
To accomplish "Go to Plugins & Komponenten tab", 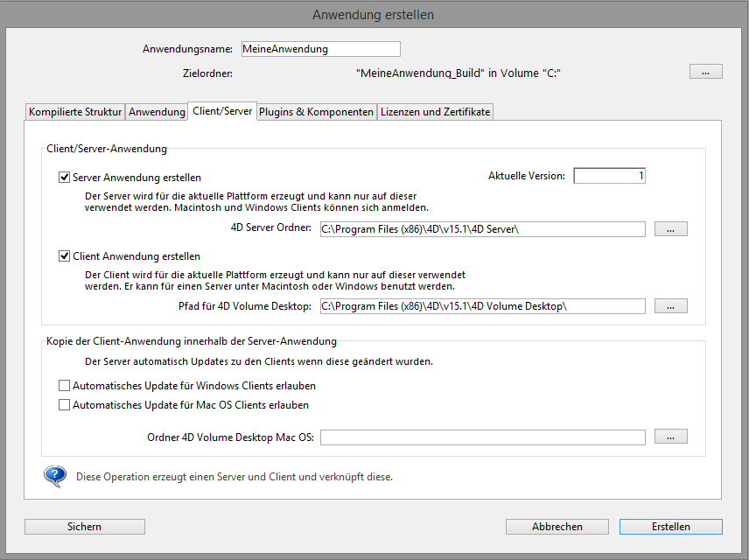I will click(x=316, y=112).
